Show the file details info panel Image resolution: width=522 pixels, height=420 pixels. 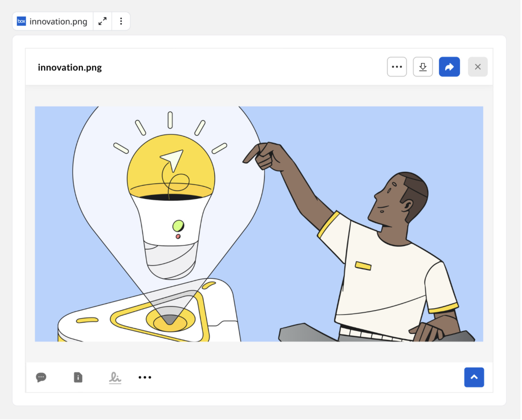tap(78, 377)
